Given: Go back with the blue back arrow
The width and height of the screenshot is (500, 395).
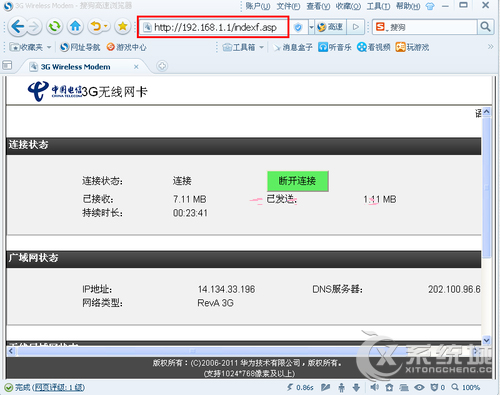Looking at the screenshot, I should tap(17, 27).
